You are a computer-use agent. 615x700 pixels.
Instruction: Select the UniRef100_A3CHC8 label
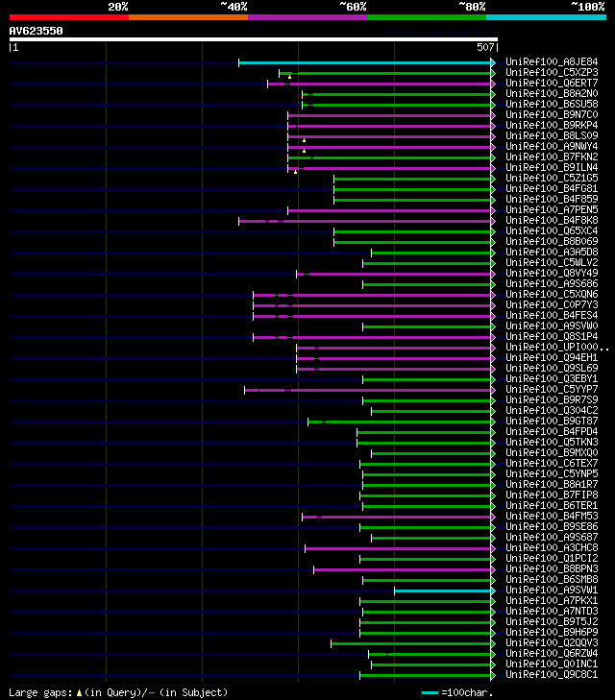[552, 547]
